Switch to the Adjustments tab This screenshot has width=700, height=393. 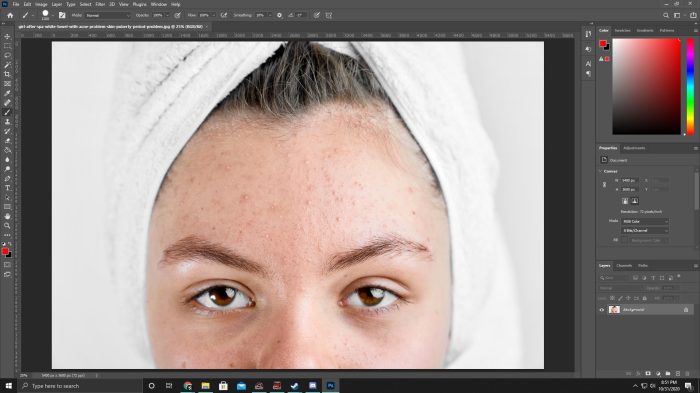tap(634, 148)
